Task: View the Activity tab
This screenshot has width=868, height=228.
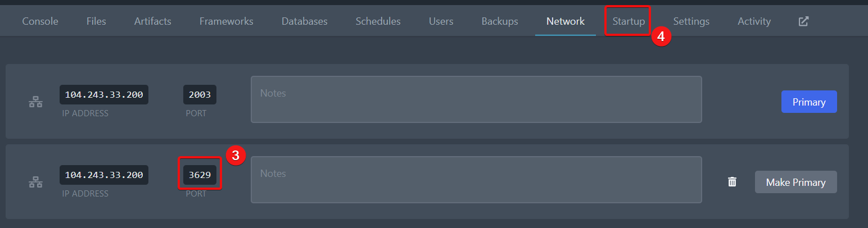Action: (754, 21)
